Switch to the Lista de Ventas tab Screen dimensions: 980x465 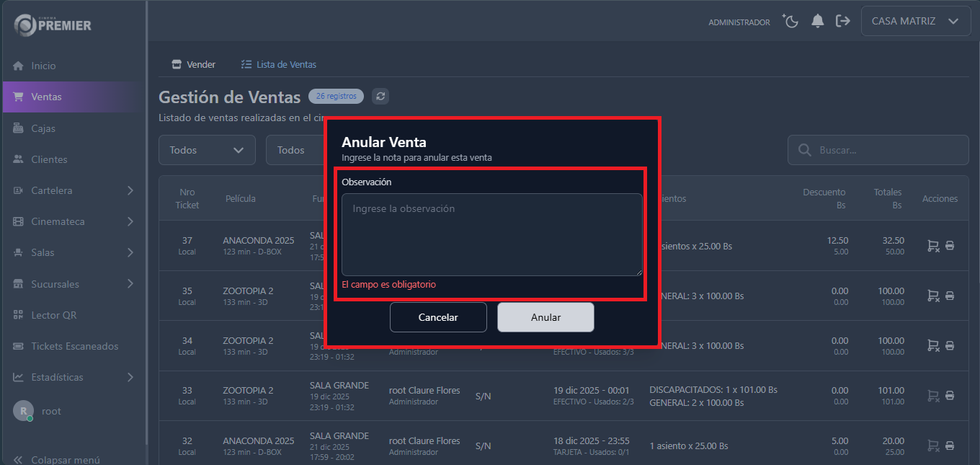pyautogui.click(x=279, y=64)
